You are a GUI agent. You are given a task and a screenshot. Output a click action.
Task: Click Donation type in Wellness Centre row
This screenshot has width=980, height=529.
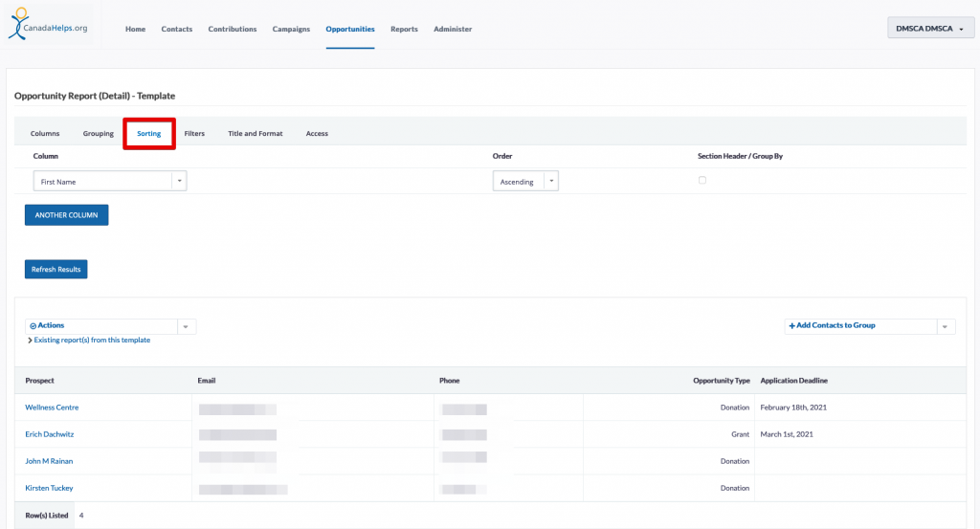(x=734, y=408)
